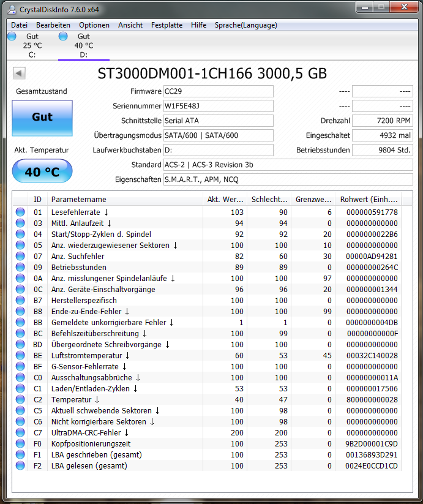Screen dimensions: 423x504
Task: Click the 40 °C temperature indicator
Action: pyautogui.click(x=42, y=171)
